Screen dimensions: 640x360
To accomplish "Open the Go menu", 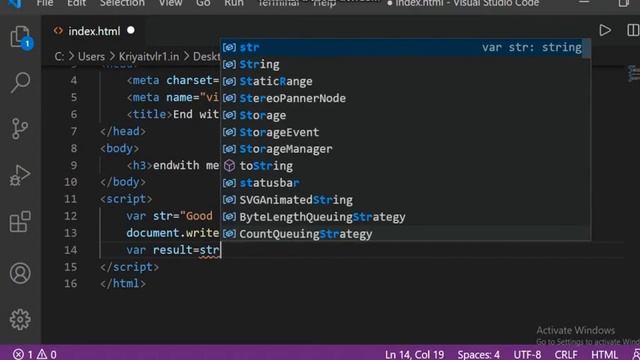I will click(x=203, y=3).
